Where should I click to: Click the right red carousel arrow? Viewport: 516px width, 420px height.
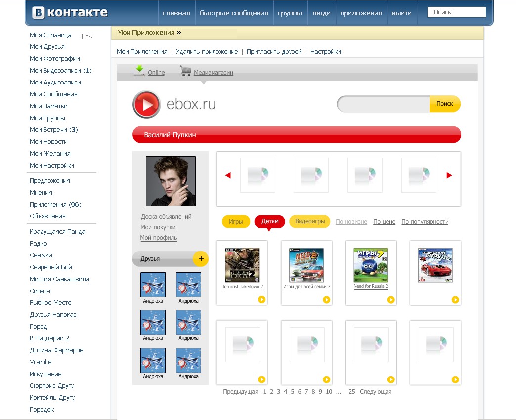point(449,175)
